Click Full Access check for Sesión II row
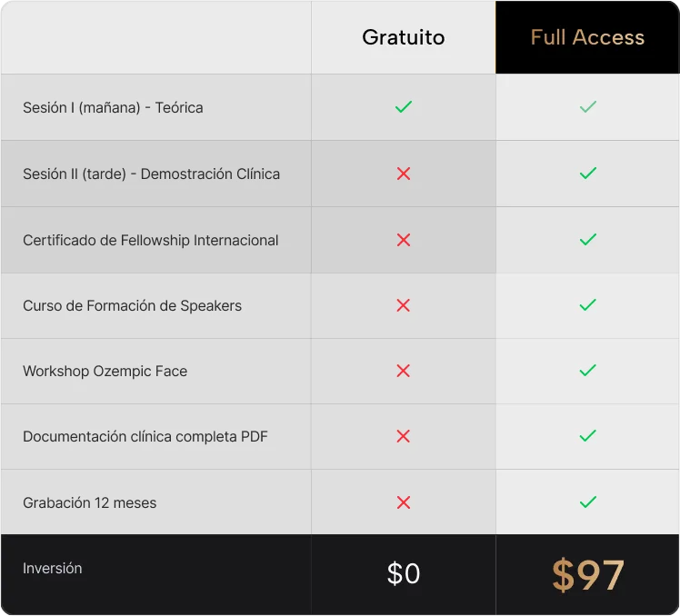Viewport: 680px width, 616px height. point(588,174)
